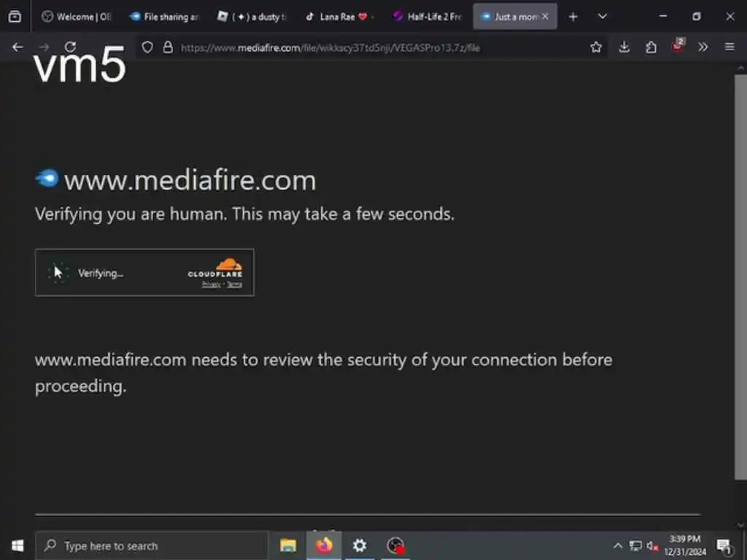Click the Cloudflare Verifying spinner
The width and height of the screenshot is (747, 560).
[x=58, y=273]
